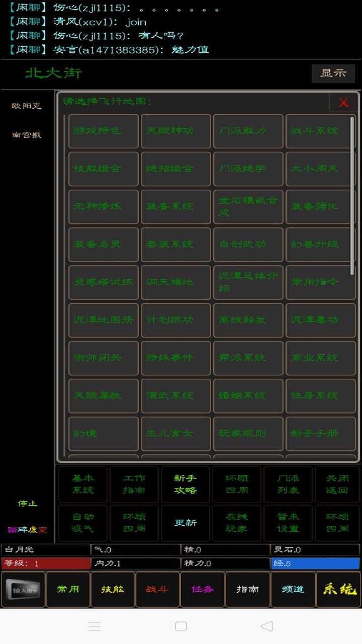Screen dimensions: 362x644
Task: Enable 自动吸气 auto breathing
Action: (x=83, y=523)
